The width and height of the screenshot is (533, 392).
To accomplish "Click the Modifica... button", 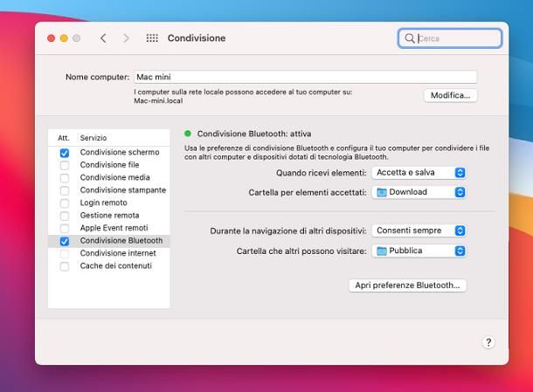I will pyautogui.click(x=450, y=95).
